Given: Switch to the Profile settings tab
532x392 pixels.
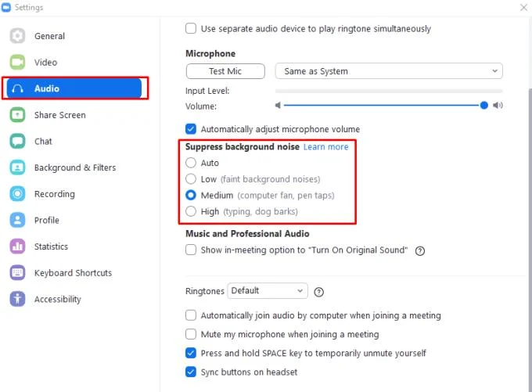Looking at the screenshot, I should click(x=47, y=221).
